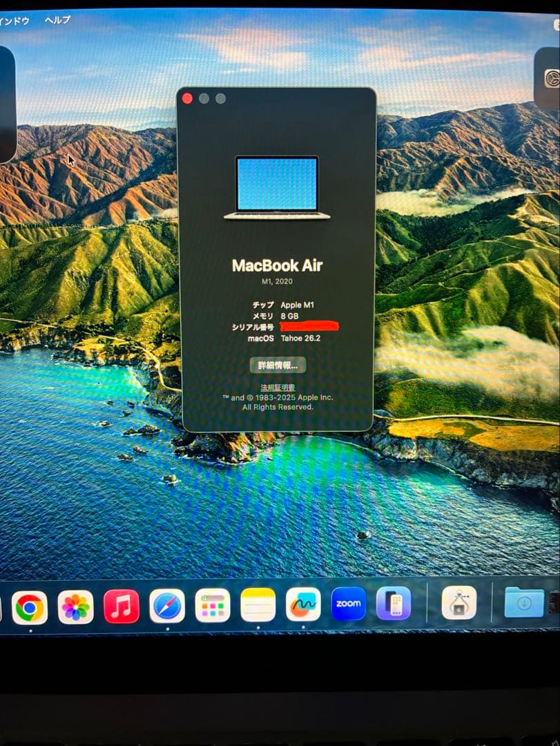
Task: Launch the Photos app from the Dock
Action: click(x=75, y=607)
